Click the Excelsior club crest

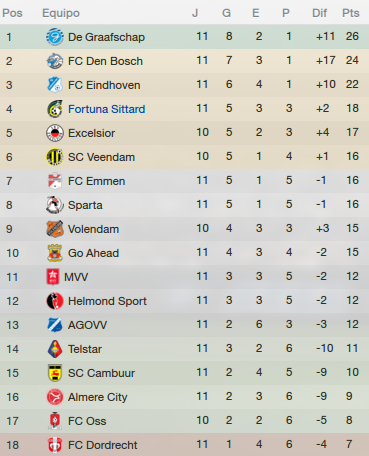point(55,133)
